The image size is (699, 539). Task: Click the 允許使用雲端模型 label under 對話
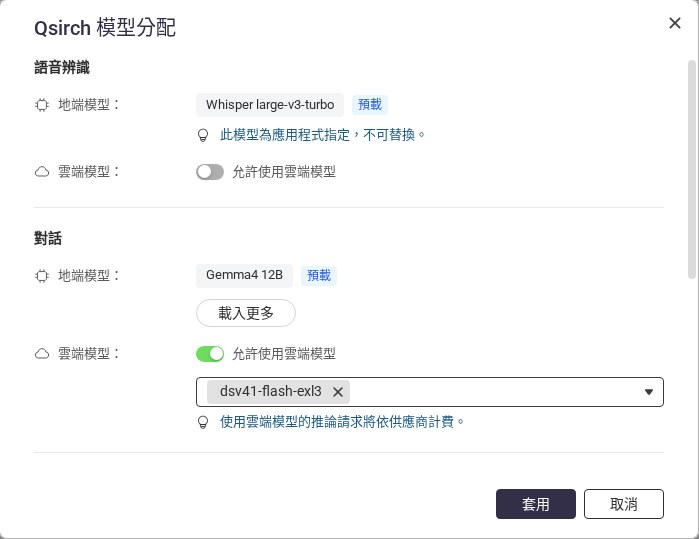coord(284,354)
